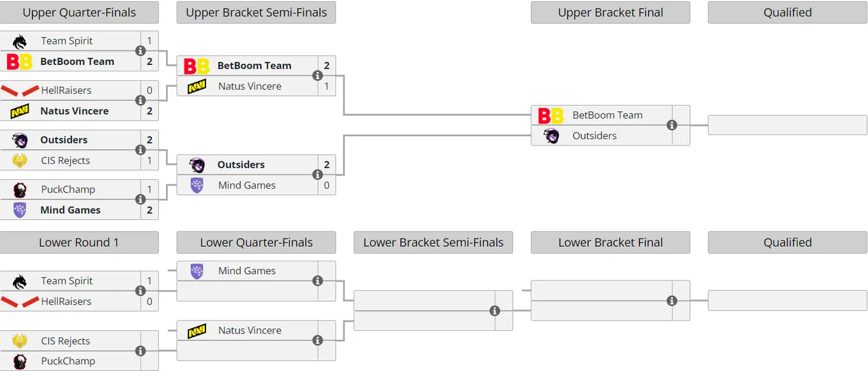Open info icon of Upper Bracket Final match
Viewport: 868px width, 371px height.
click(x=671, y=126)
